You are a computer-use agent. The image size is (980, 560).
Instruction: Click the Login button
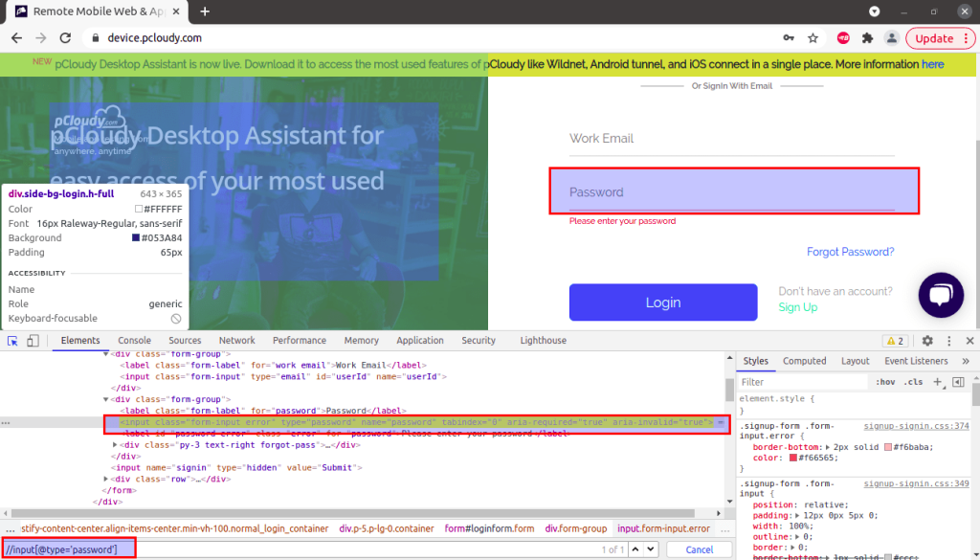663,302
